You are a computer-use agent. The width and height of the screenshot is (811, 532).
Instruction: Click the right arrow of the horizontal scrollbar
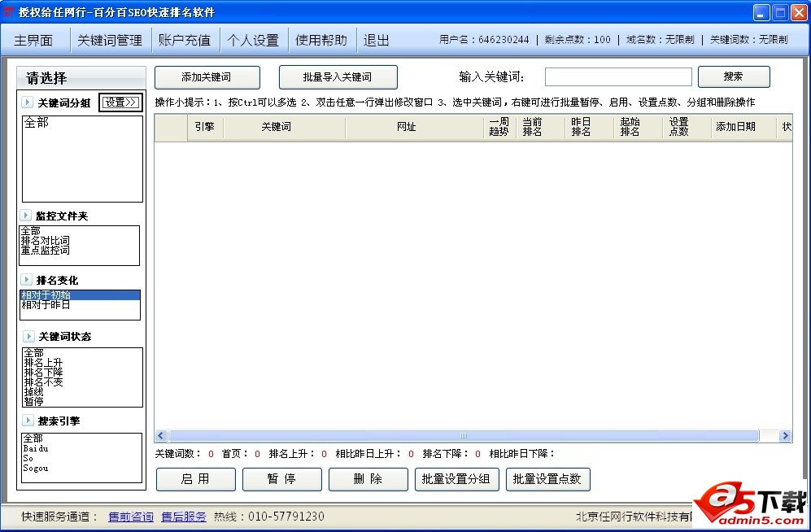[784, 435]
